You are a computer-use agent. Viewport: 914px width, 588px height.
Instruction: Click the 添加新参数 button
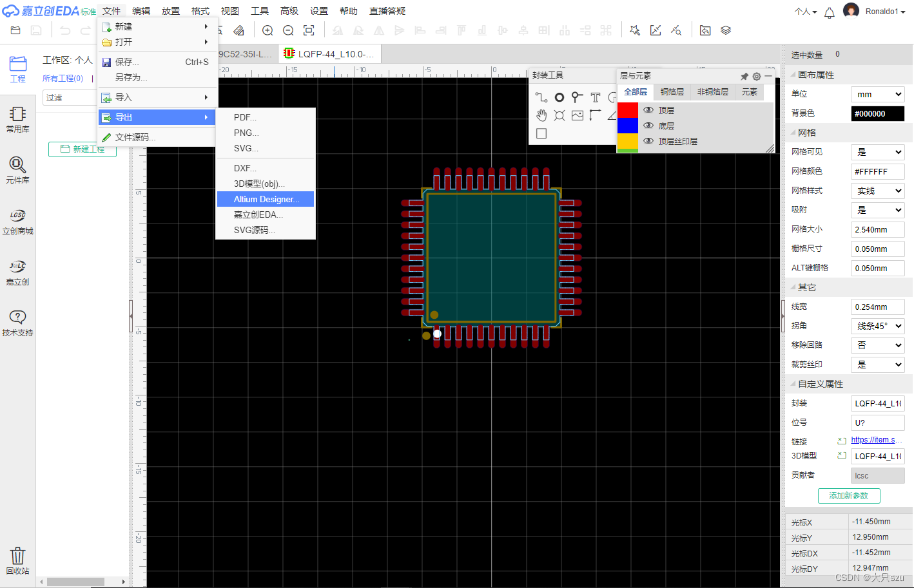coord(849,496)
